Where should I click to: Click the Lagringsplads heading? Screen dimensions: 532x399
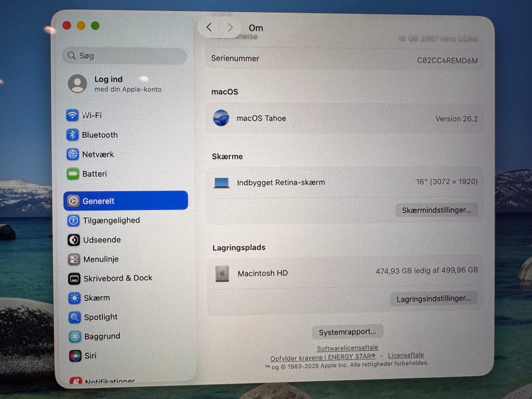239,248
